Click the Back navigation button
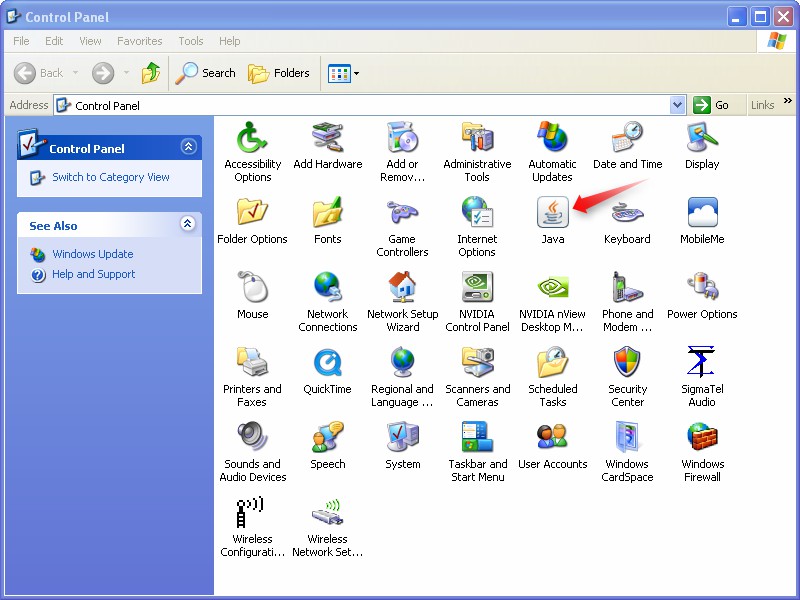This screenshot has height=600, width=800. pyautogui.click(x=40, y=73)
